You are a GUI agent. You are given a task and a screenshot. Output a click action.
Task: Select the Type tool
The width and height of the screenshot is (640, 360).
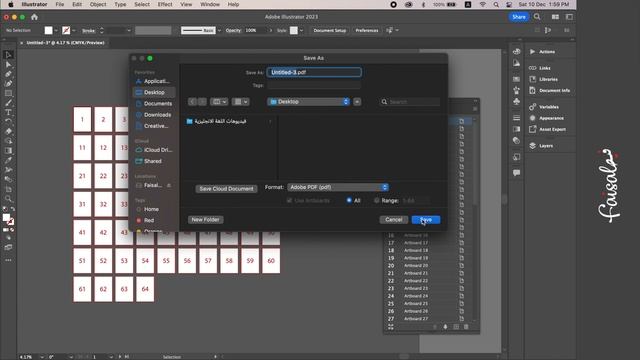[x=8, y=112]
